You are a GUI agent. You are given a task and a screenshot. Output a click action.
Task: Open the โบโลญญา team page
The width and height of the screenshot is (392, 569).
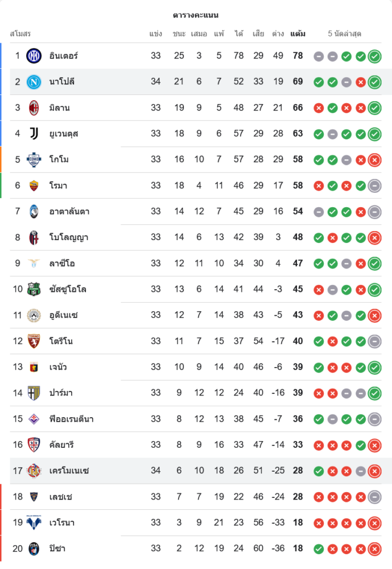[69, 237]
